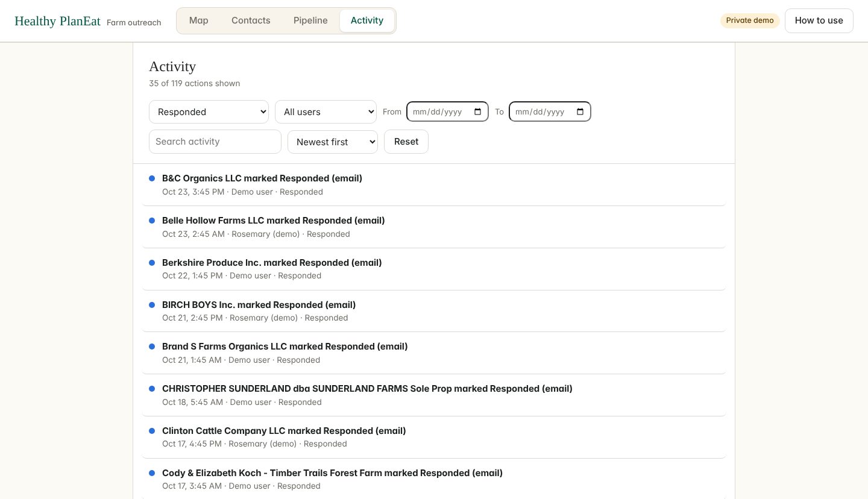This screenshot has width=868, height=499.
Task: Focus the Search activity field
Action: [x=215, y=142]
